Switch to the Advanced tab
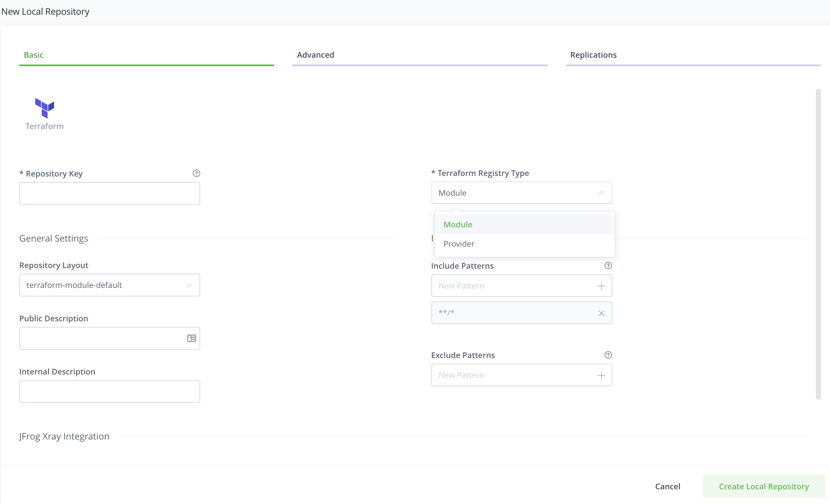This screenshot has width=830, height=504. [x=315, y=55]
